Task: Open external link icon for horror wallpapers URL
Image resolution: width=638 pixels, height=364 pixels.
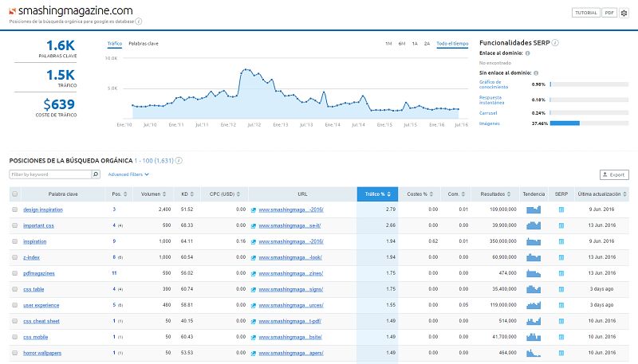Action: 253,354
